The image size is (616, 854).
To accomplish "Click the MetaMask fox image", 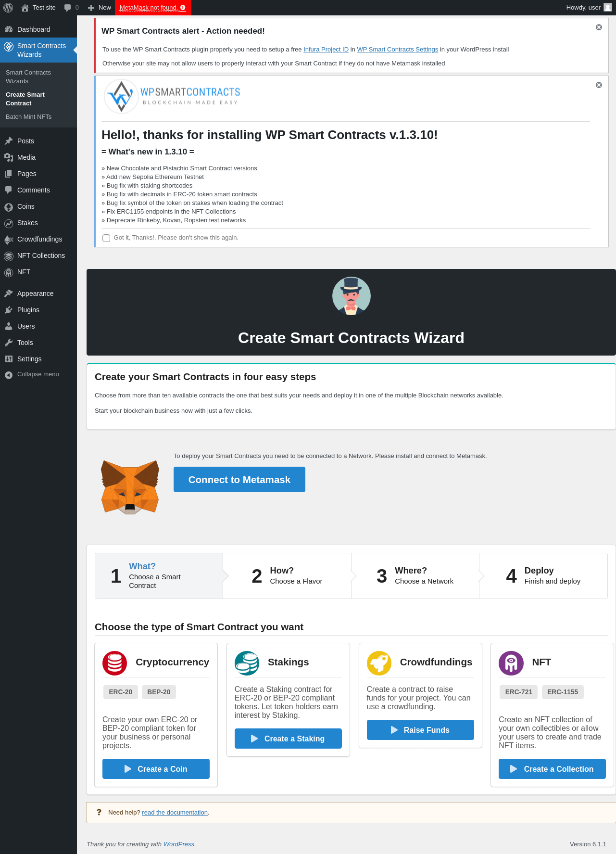I will pyautogui.click(x=130, y=487).
